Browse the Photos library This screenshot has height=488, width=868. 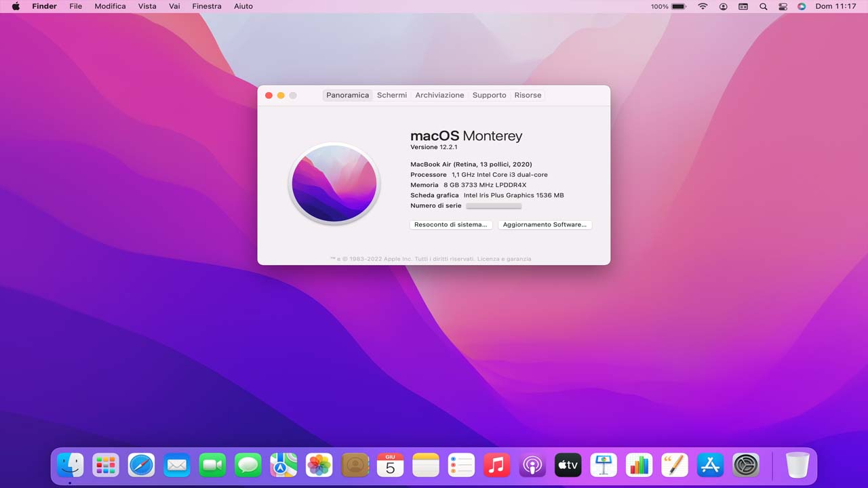click(319, 465)
